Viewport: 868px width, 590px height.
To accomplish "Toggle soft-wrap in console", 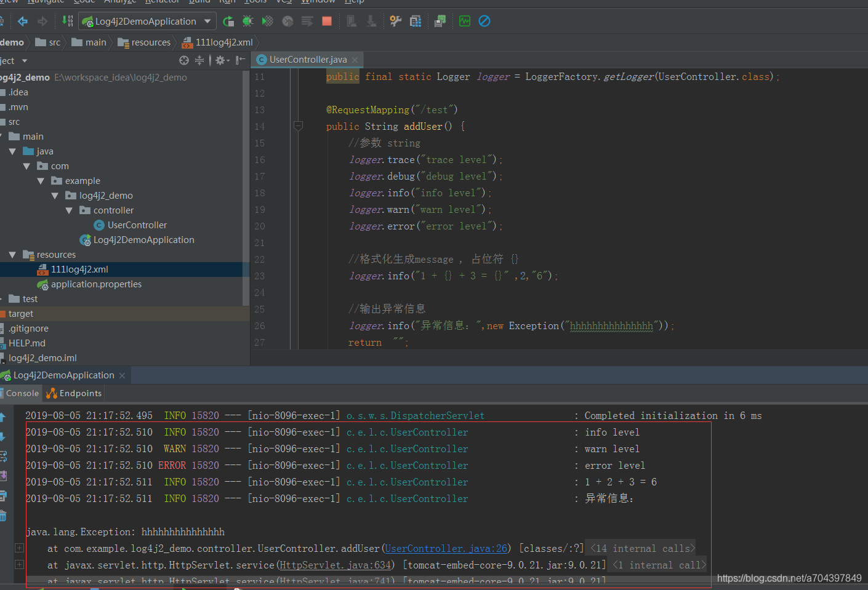I will (x=3, y=456).
